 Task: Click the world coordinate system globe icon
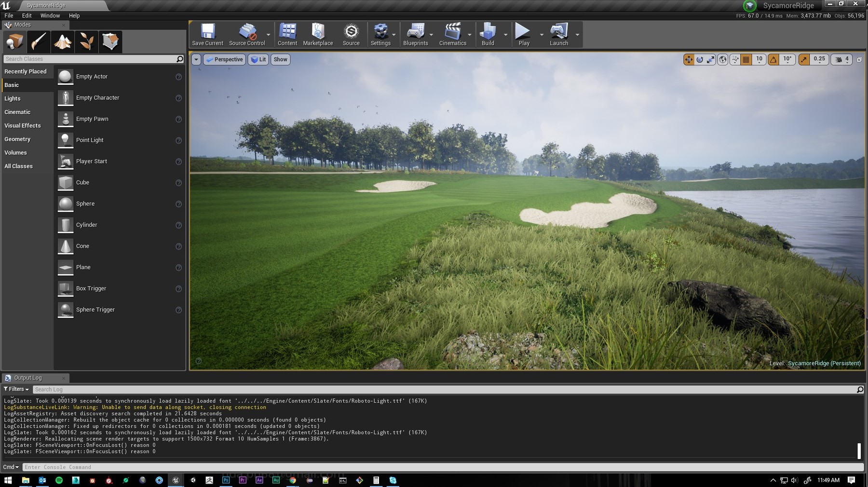click(x=722, y=59)
